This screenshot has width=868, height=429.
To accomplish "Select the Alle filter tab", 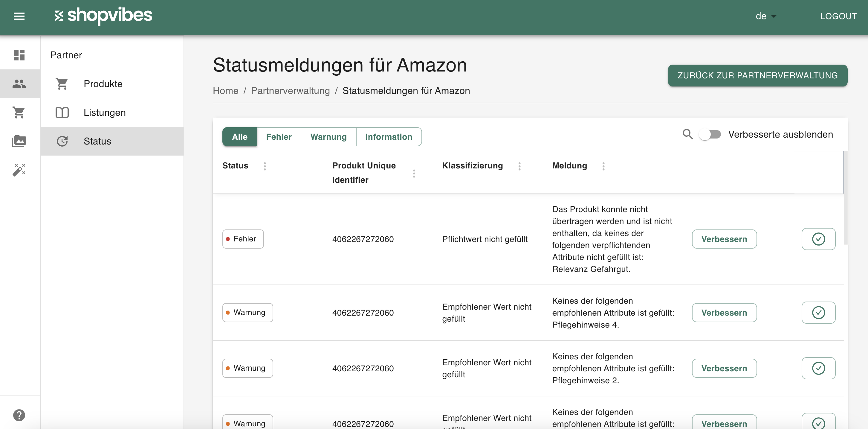I will 240,137.
